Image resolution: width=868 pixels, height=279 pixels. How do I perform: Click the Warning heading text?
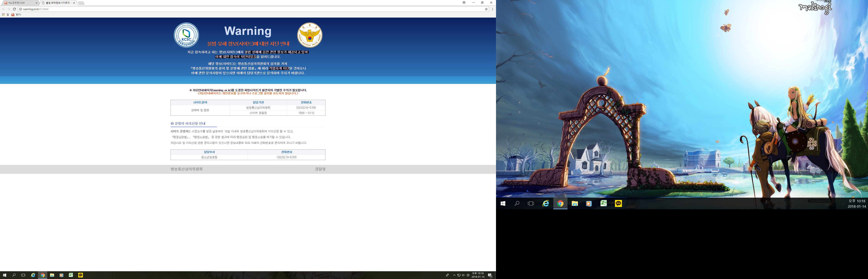click(248, 31)
